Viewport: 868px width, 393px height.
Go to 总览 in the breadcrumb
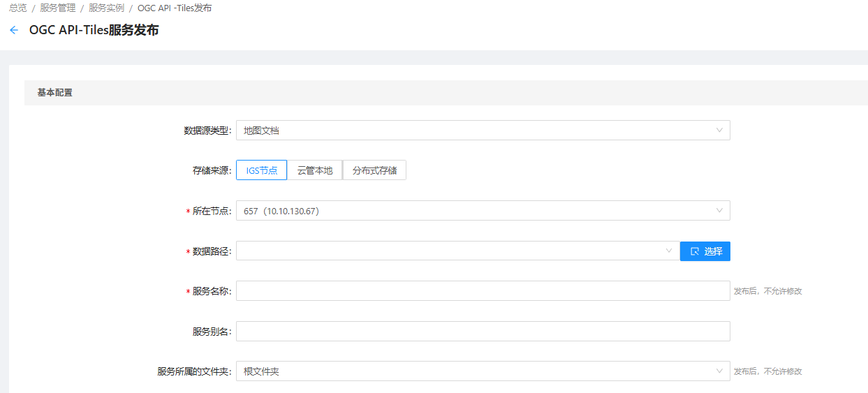[18, 8]
